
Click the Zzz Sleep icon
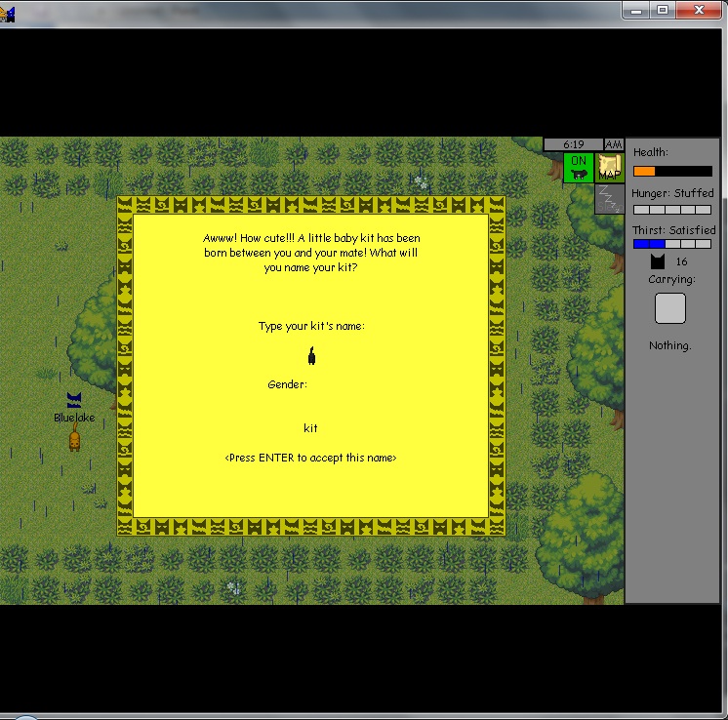(609, 198)
